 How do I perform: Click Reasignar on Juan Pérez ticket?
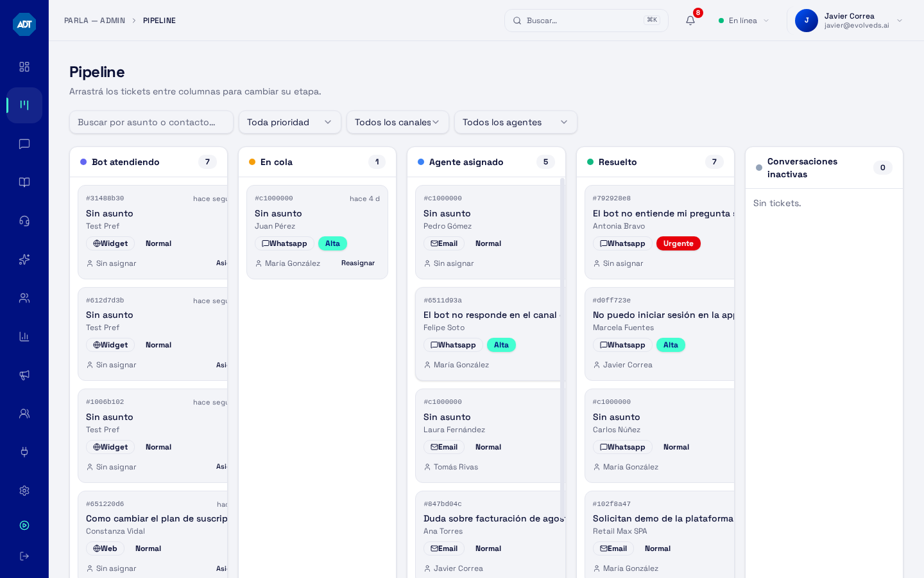click(358, 263)
